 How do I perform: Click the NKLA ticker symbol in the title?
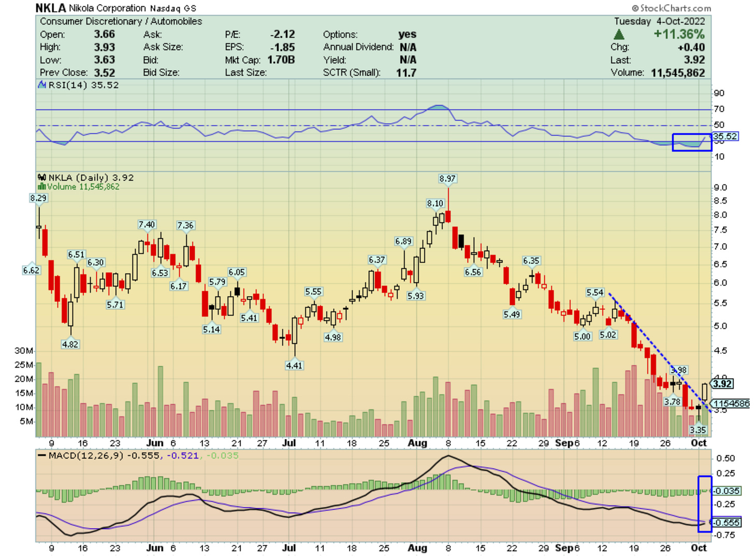click(51, 8)
